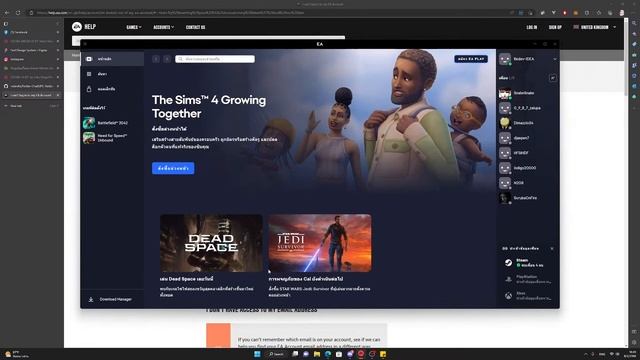This screenshot has height=360, width=640.
Task: Click the browser reload button
Action: (x=18, y=13)
